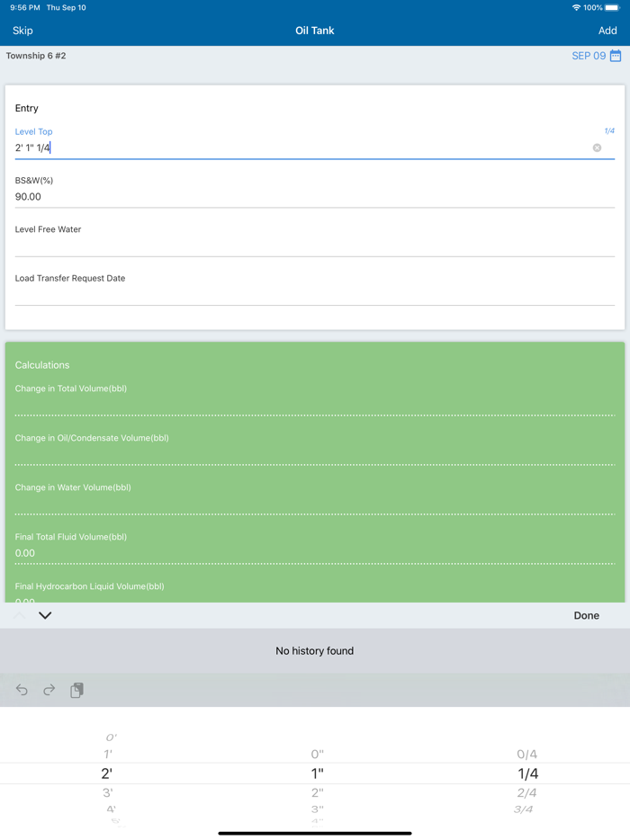Tap Add to save the entry
The height and width of the screenshot is (840, 630).
point(607,31)
